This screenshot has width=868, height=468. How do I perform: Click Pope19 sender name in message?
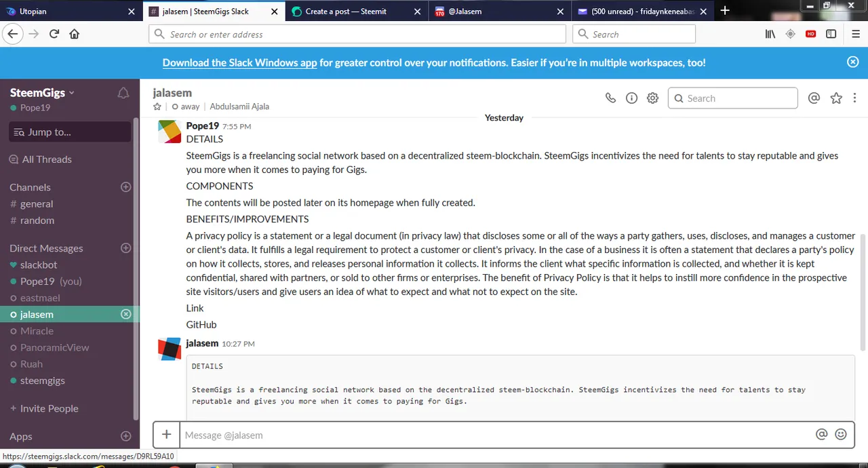[202, 125]
